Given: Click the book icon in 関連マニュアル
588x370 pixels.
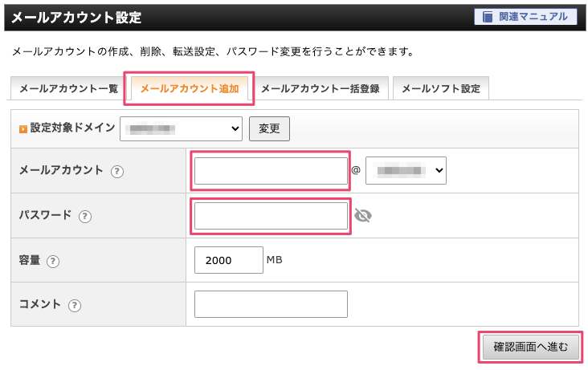Looking at the screenshot, I should pos(487,17).
